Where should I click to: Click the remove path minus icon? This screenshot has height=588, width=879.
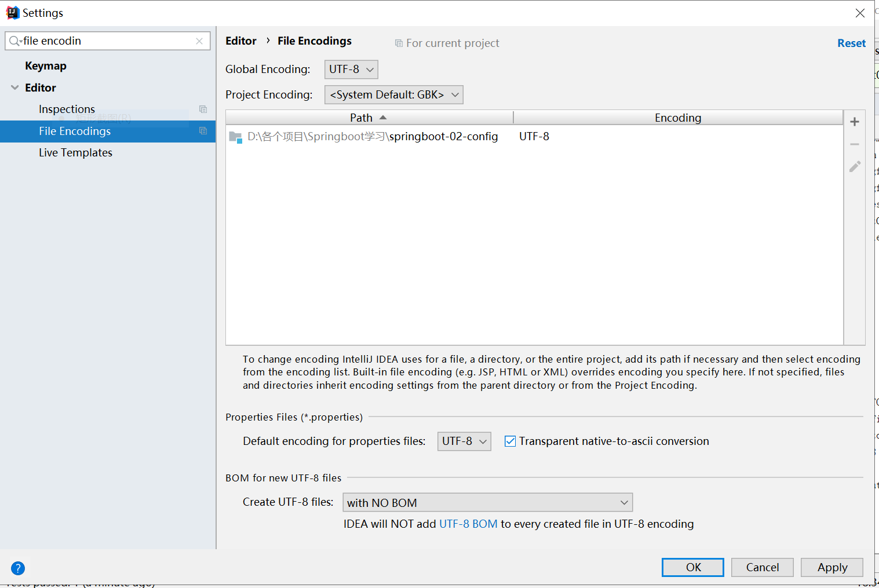[x=855, y=144]
